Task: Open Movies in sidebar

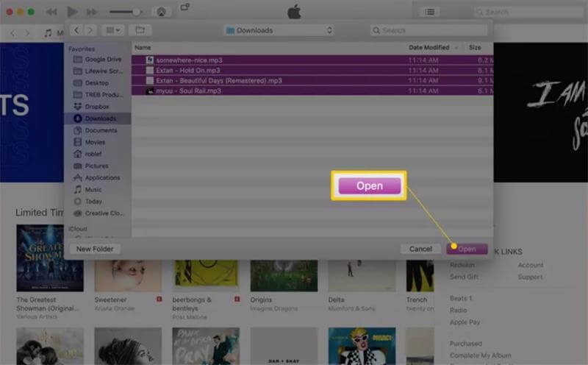Action: click(90, 142)
